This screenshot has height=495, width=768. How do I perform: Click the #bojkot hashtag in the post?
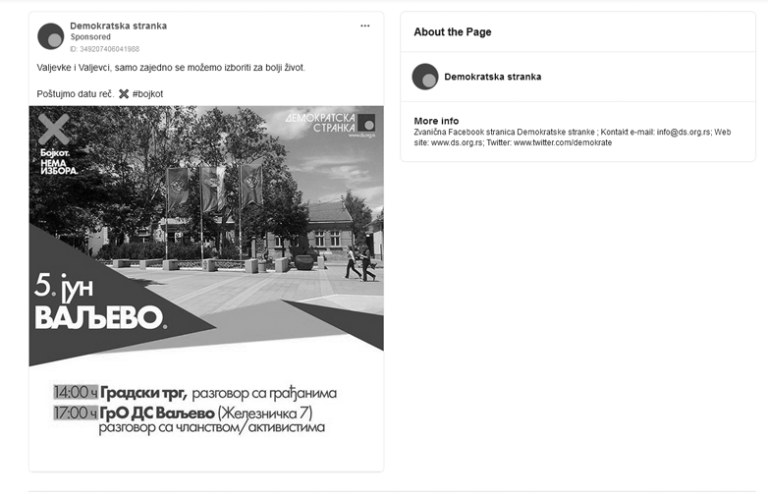click(147, 94)
